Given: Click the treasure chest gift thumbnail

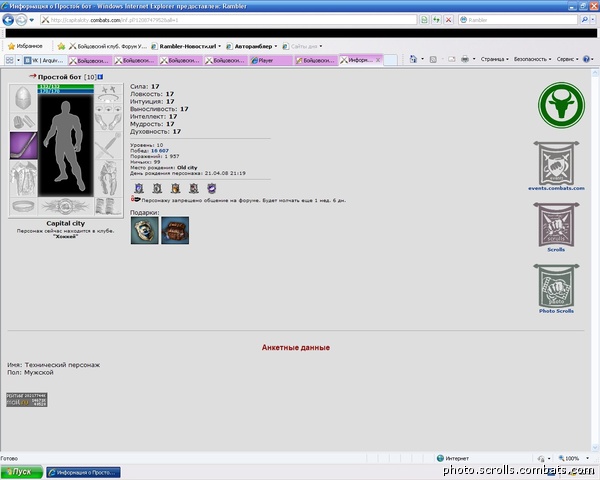Looking at the screenshot, I should point(175,230).
